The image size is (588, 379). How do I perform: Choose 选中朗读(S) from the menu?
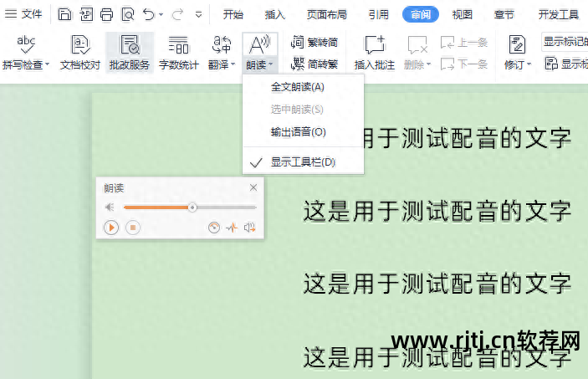point(303,110)
